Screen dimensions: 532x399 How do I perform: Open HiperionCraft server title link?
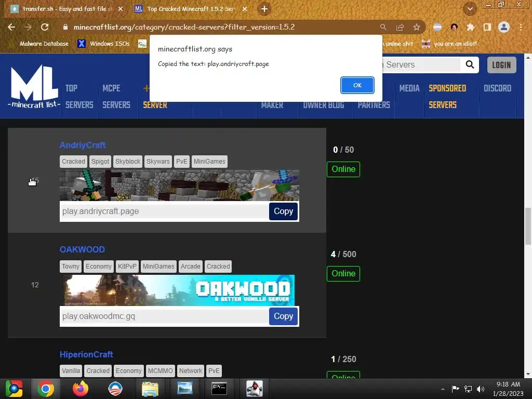86,354
